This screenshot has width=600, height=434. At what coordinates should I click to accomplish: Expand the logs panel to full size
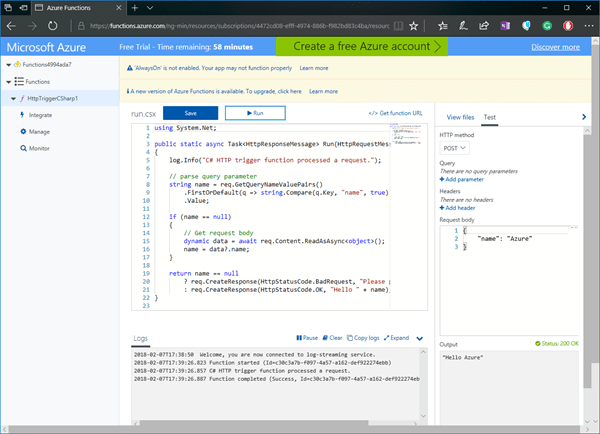click(x=397, y=338)
